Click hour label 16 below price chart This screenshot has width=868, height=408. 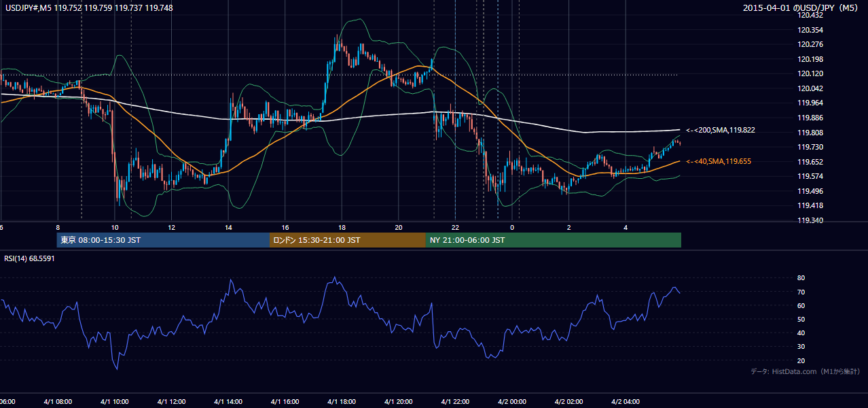(x=285, y=227)
